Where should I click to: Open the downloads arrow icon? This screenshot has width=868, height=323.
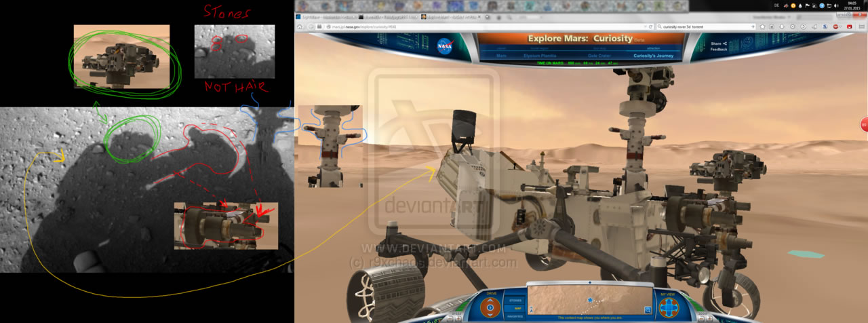782,26
